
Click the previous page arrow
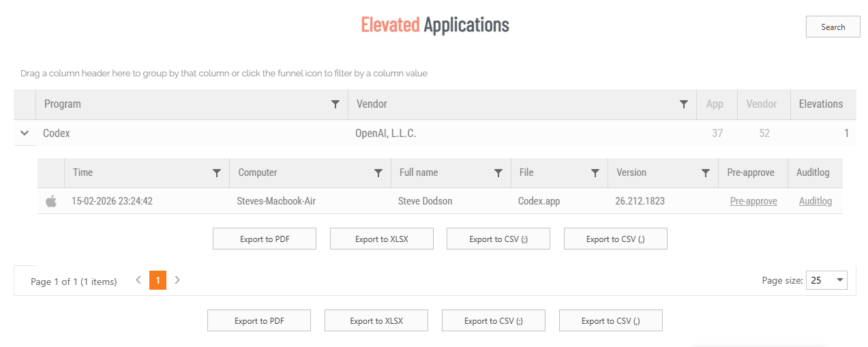pos(138,280)
